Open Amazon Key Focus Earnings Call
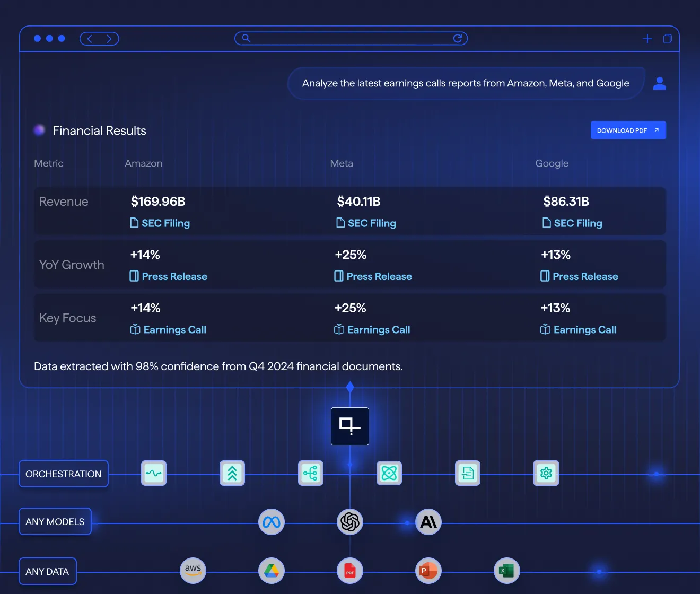The image size is (700, 594). [168, 330]
